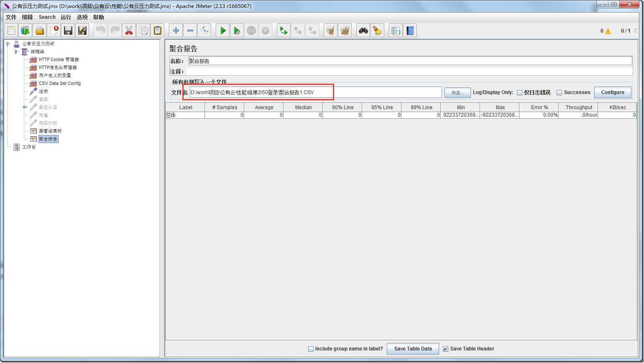Screen dimensions: 644x363
Task: Click the Open file folder icon
Action: [40, 31]
